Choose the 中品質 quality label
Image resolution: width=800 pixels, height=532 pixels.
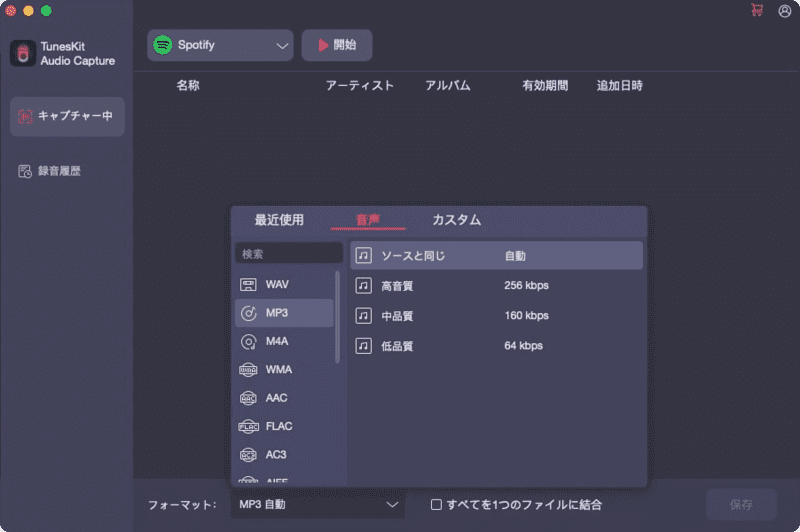point(397,316)
